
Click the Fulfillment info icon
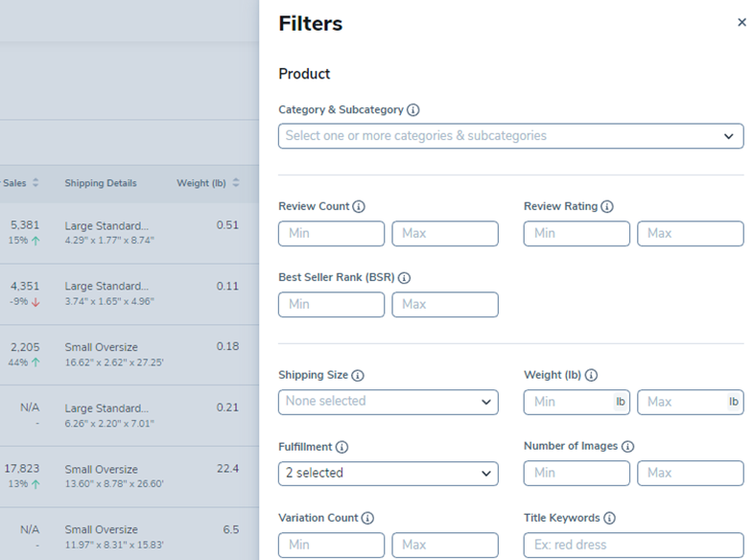[x=341, y=447]
